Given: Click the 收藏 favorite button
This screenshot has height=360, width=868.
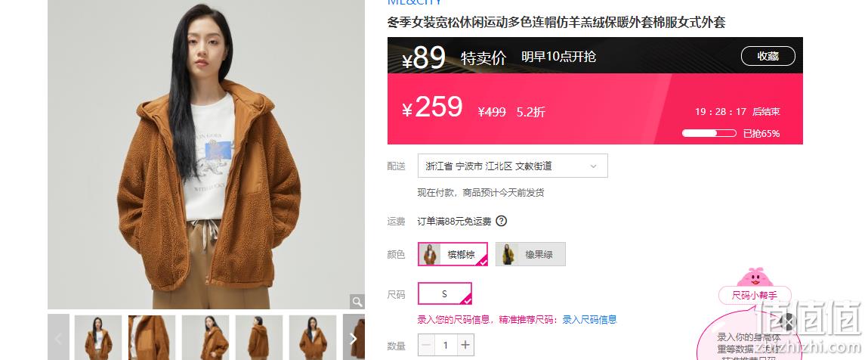Looking at the screenshot, I should click(768, 56).
